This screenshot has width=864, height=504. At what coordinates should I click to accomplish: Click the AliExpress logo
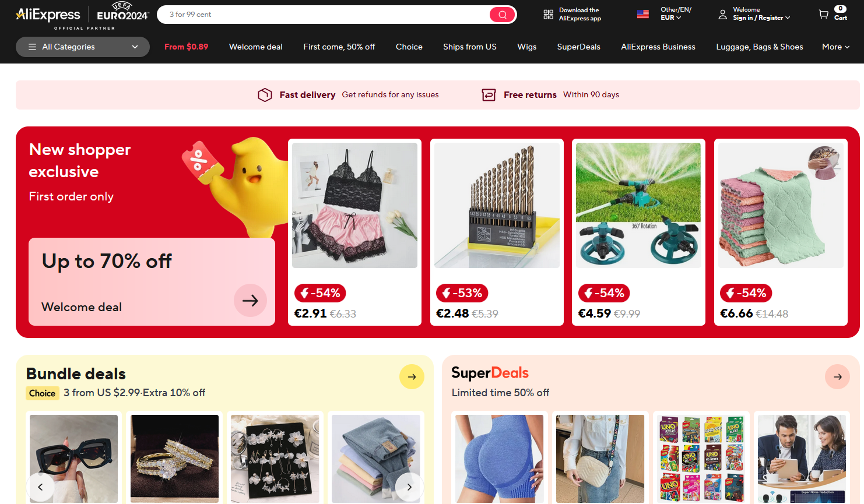click(48, 14)
